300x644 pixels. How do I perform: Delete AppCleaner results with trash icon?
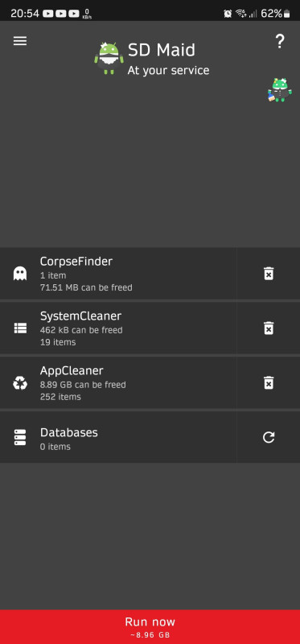pos(269,383)
